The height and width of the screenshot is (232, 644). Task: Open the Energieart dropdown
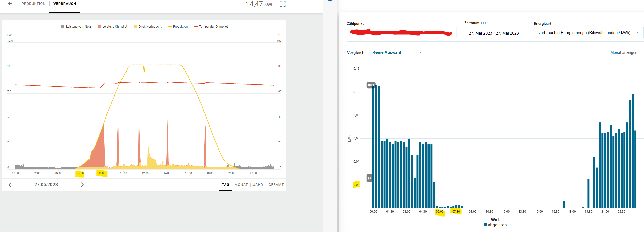coord(588,33)
